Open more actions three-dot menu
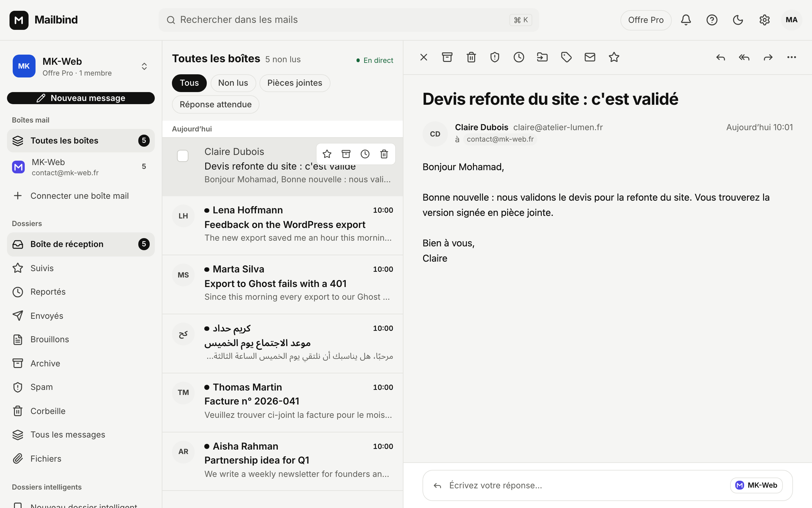 click(x=791, y=57)
